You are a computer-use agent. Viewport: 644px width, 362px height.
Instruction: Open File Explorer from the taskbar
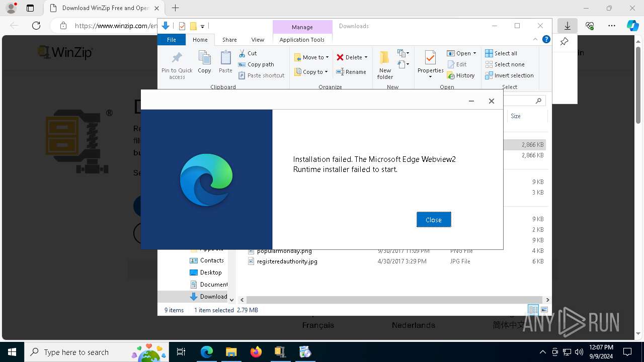(x=231, y=352)
